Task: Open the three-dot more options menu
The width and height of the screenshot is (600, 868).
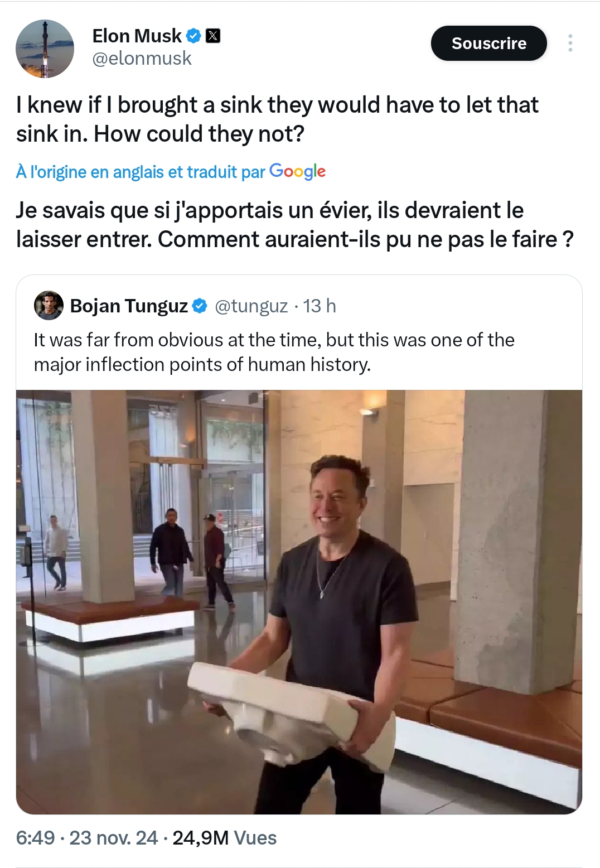Action: tap(570, 43)
